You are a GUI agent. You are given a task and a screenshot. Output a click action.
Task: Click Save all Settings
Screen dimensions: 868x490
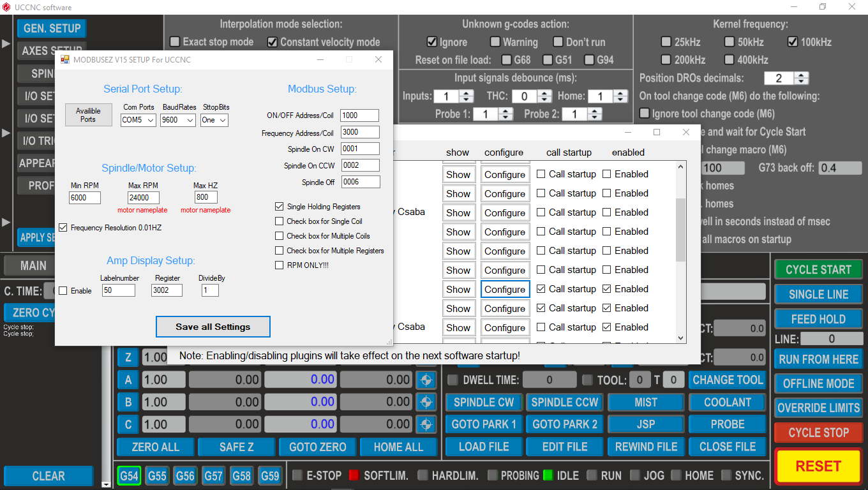(213, 327)
